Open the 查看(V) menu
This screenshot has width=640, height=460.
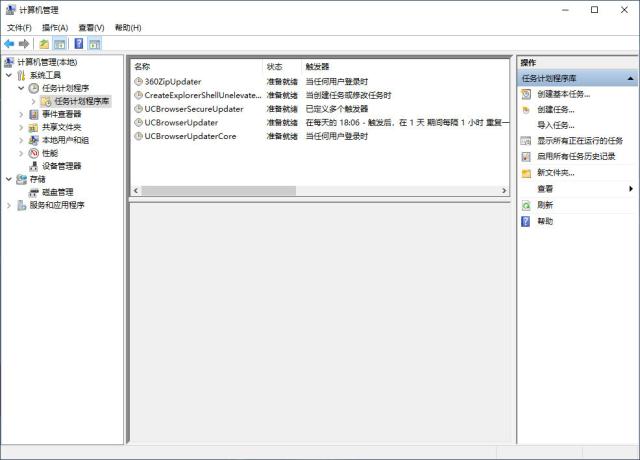click(x=91, y=28)
